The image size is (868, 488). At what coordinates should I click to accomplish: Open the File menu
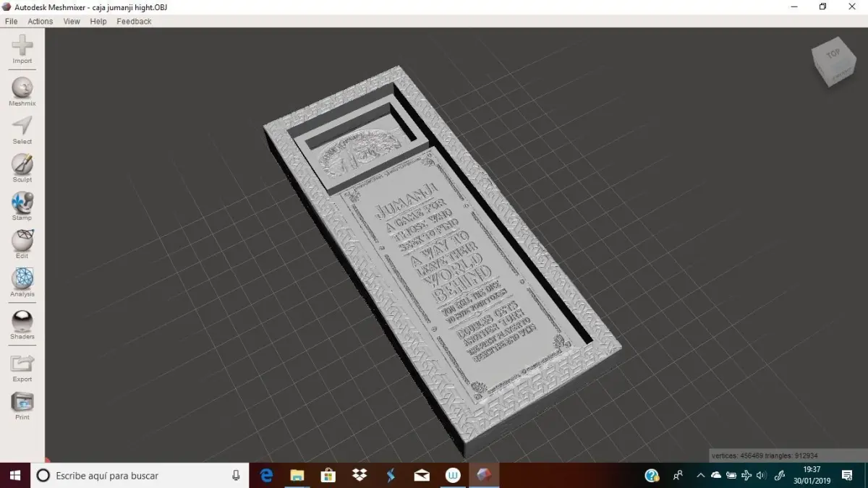tap(11, 22)
